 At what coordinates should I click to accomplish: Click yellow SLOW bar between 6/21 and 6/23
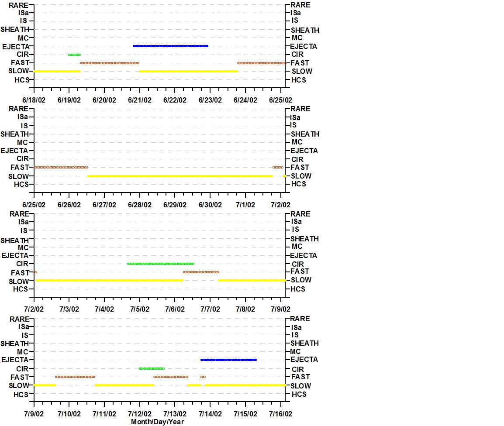(188, 71)
